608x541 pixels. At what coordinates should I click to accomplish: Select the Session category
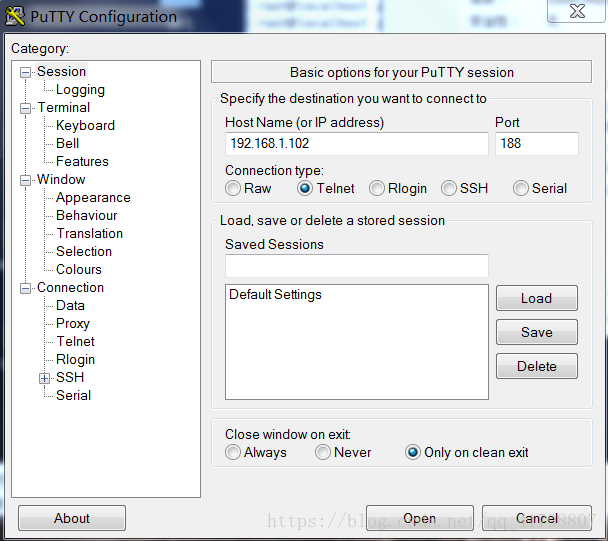(x=61, y=72)
